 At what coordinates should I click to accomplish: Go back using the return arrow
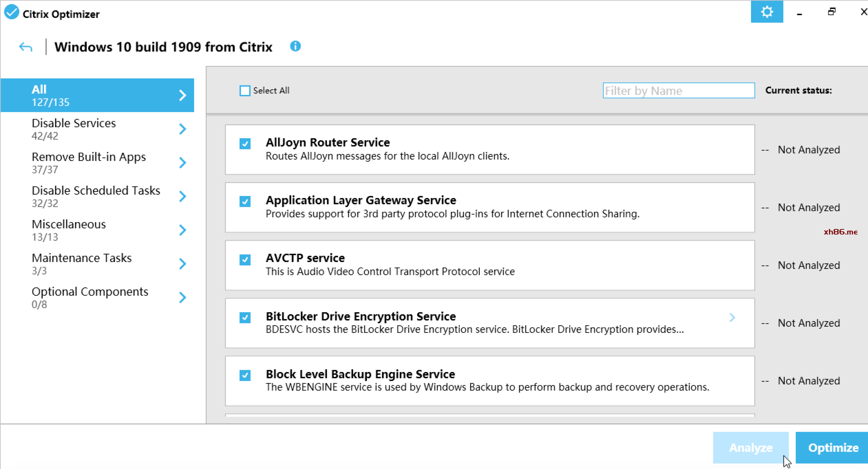[25, 47]
